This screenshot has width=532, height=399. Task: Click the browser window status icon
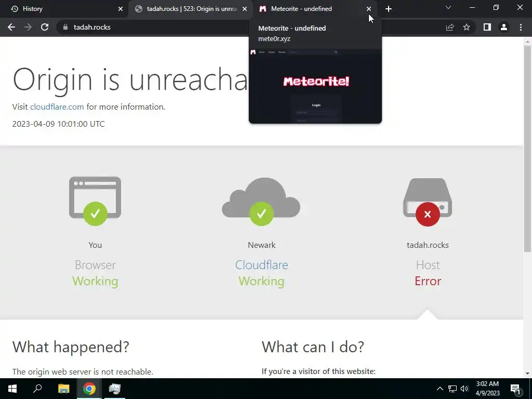tap(95, 201)
